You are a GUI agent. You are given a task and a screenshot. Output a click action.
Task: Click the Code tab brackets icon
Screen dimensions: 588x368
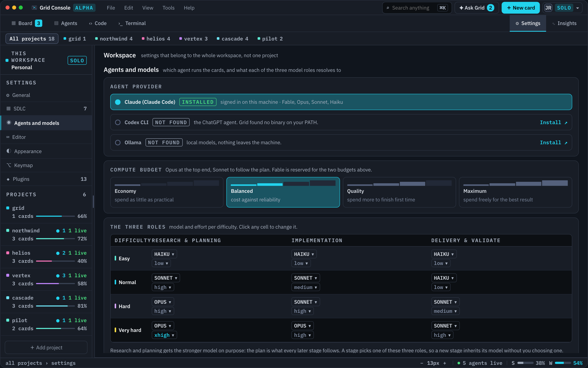pyautogui.click(x=91, y=24)
